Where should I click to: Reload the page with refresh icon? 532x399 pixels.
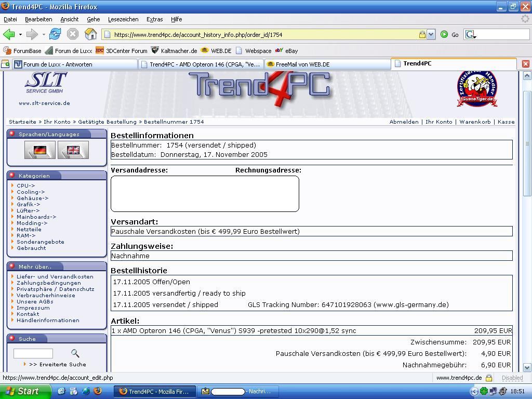click(55, 34)
